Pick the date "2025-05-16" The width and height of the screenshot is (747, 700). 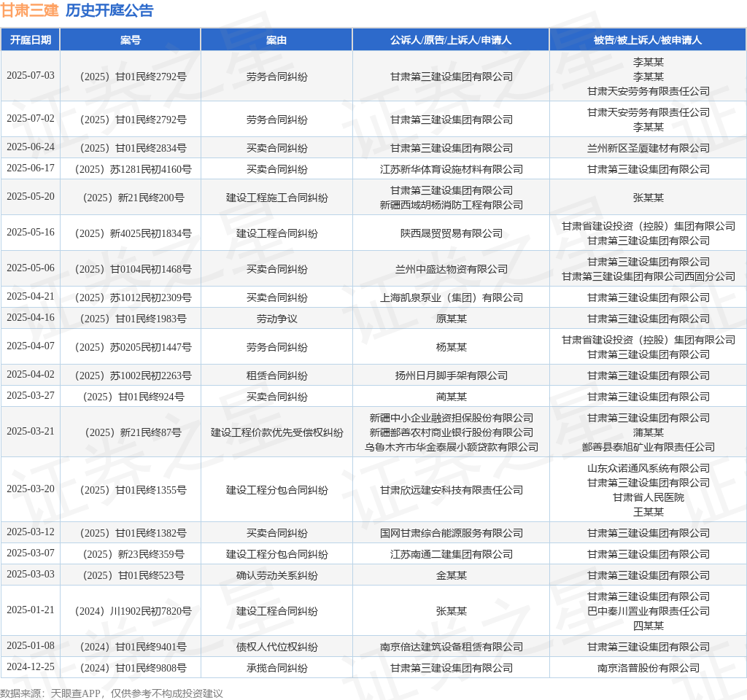(x=31, y=233)
